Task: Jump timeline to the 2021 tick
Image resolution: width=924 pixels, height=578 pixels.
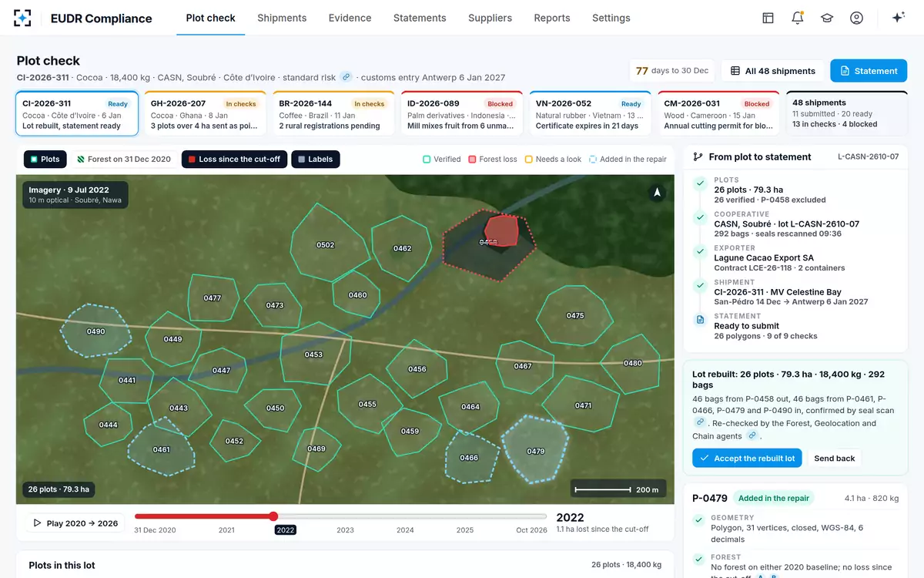Action: click(226, 530)
